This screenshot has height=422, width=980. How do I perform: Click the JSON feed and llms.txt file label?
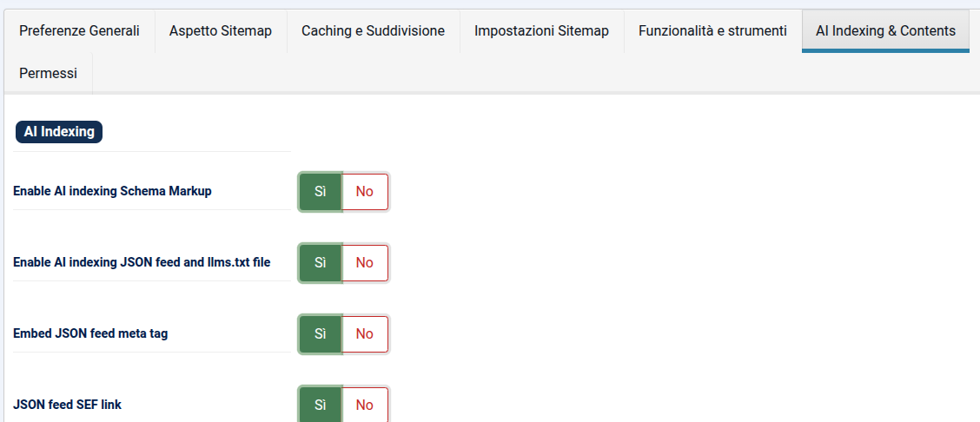[142, 262]
